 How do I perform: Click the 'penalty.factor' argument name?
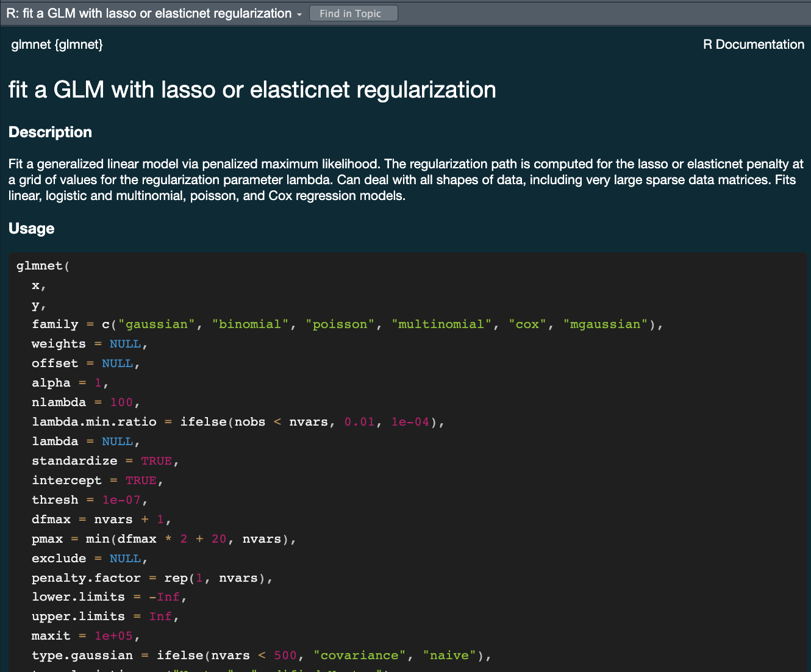(86, 578)
